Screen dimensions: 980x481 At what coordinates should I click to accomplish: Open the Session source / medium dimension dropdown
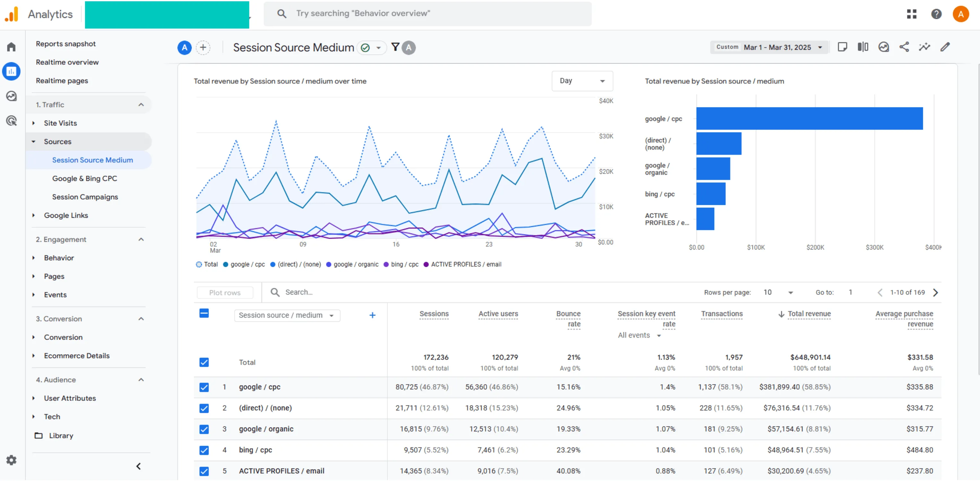[x=287, y=315]
